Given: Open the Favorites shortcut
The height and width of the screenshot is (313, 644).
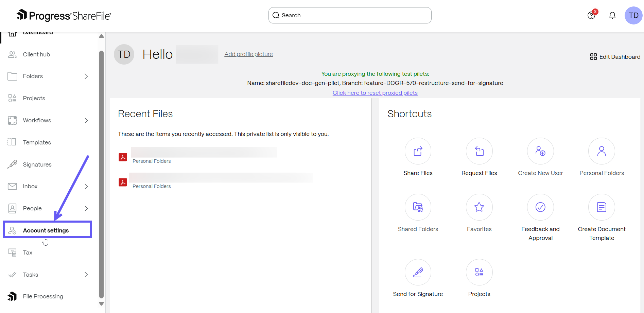Looking at the screenshot, I should [479, 207].
